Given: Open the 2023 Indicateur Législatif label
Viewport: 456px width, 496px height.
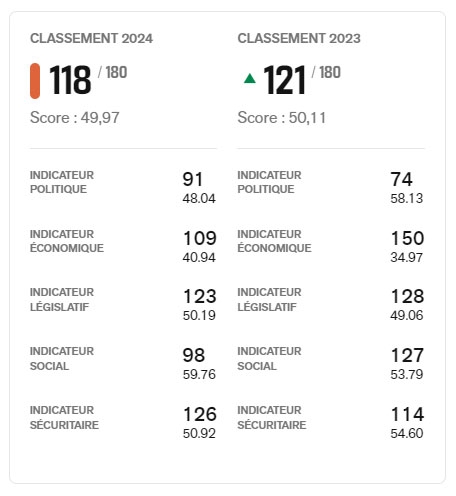Looking at the screenshot, I should (269, 299).
